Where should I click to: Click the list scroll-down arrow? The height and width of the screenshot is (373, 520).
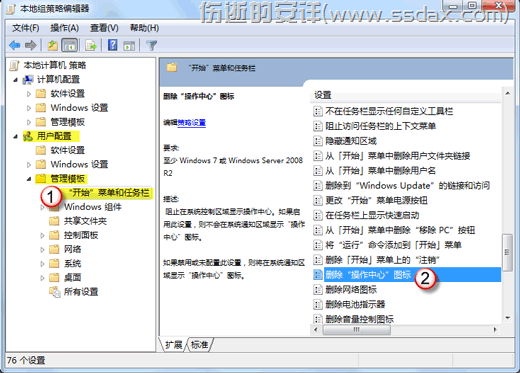(507, 318)
